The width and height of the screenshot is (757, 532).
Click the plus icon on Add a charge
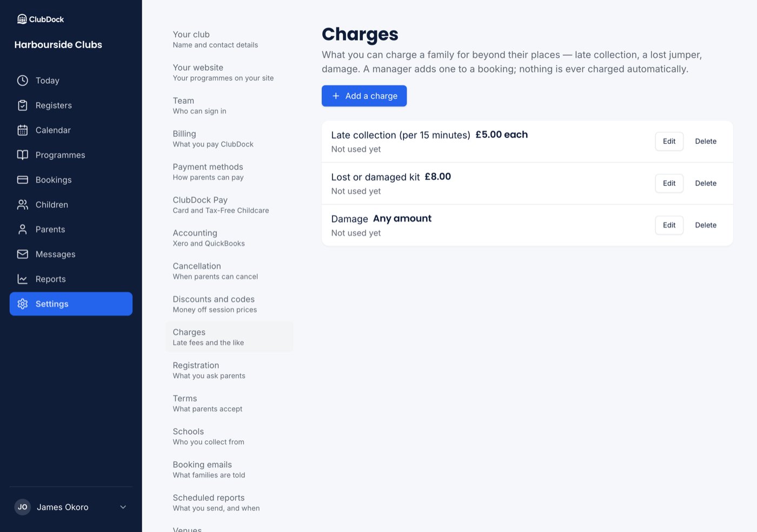[336, 96]
